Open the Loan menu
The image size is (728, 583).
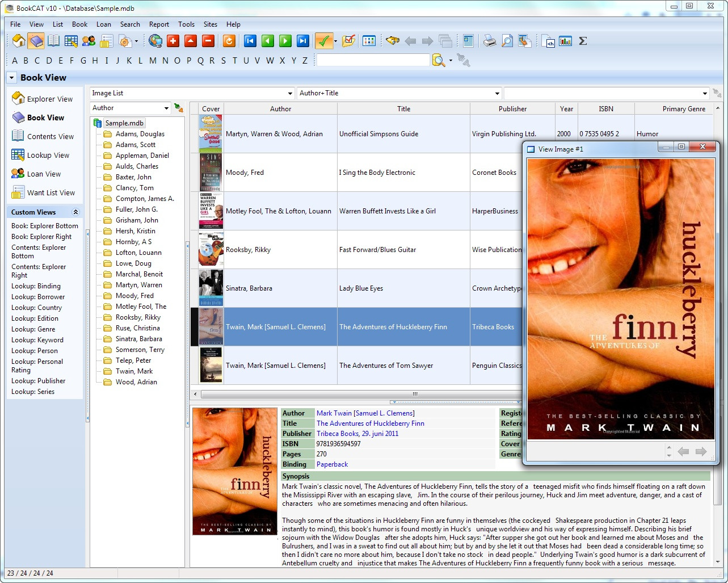pyautogui.click(x=104, y=24)
